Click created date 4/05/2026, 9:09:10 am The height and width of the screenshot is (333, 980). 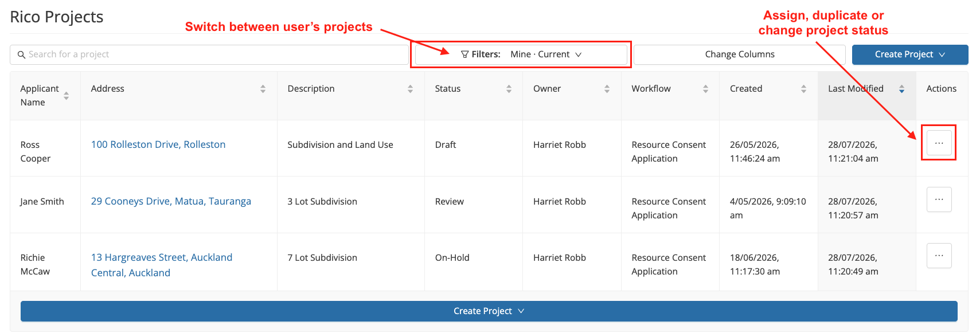tap(768, 209)
